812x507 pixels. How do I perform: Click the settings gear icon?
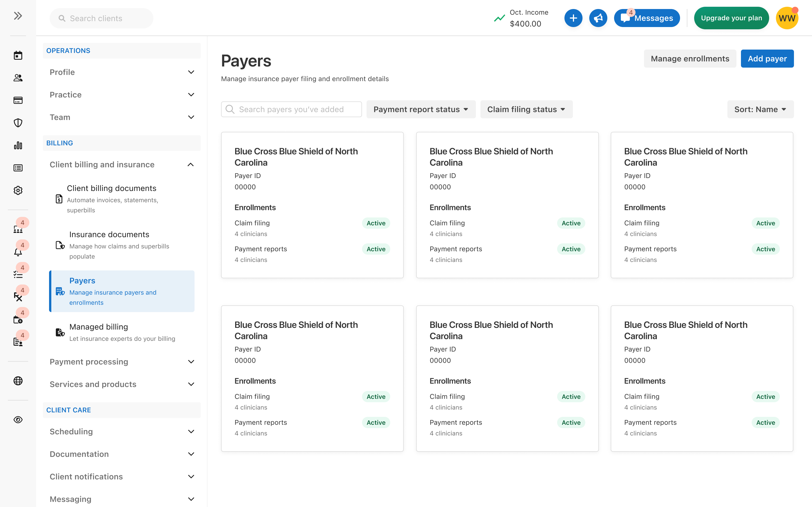click(x=18, y=190)
